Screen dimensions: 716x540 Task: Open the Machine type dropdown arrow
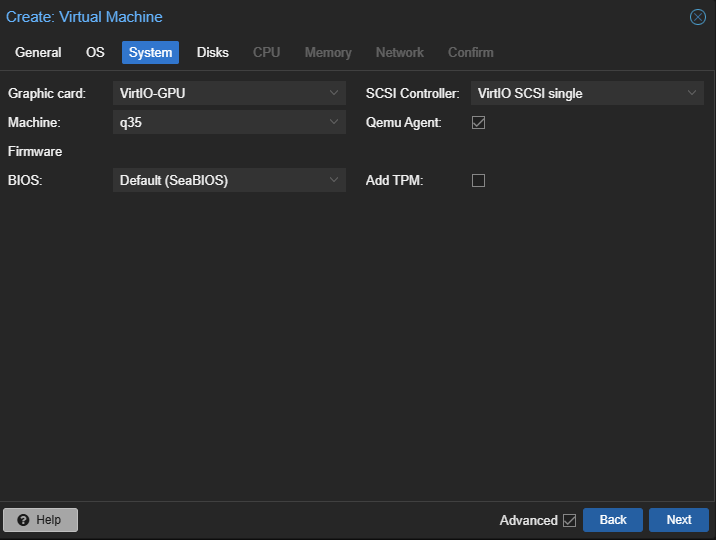tap(334, 122)
